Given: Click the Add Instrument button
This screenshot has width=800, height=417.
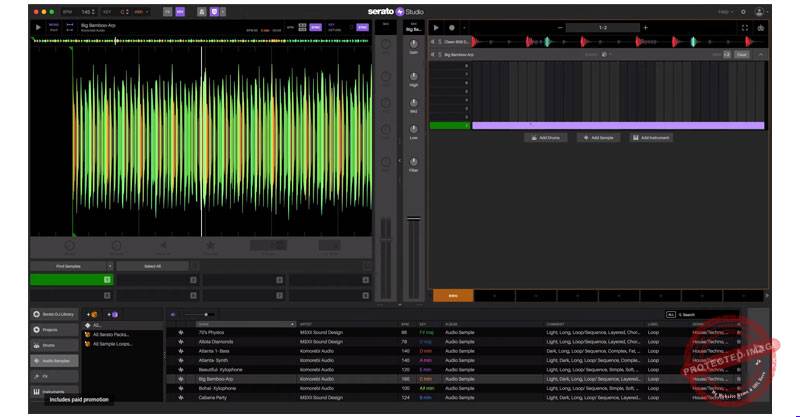Looking at the screenshot, I should pos(651,138).
